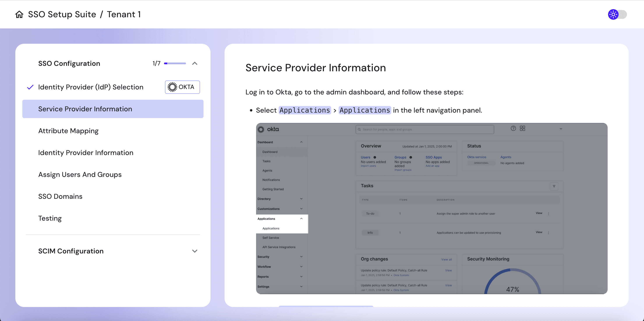Click the SSO progress bar indicator
The width and height of the screenshot is (644, 321).
pyautogui.click(x=175, y=63)
